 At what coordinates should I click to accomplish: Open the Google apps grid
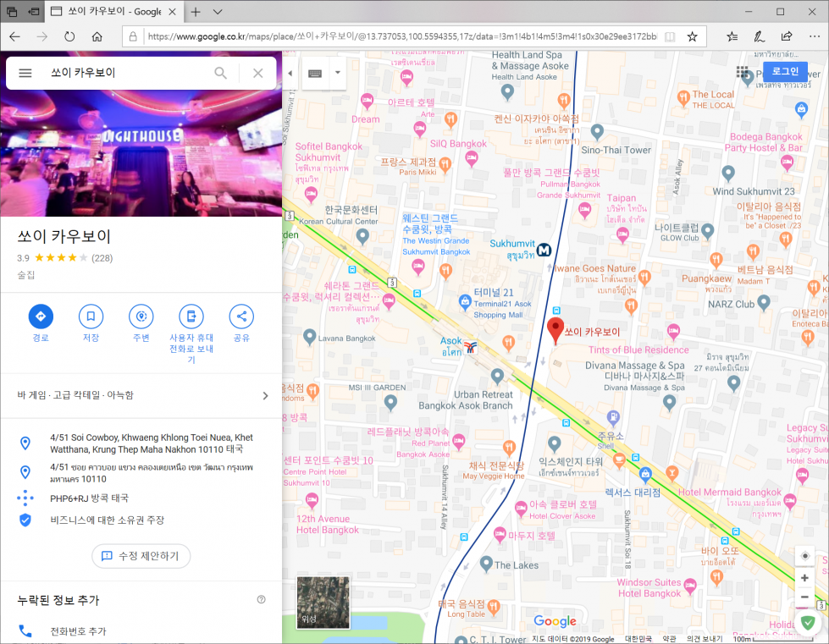pos(742,72)
